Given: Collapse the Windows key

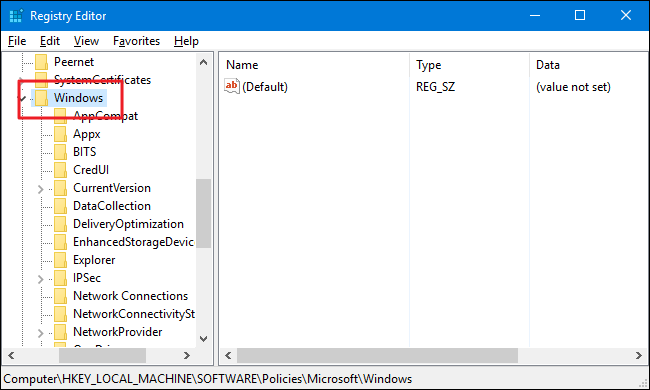Looking at the screenshot, I should [x=22, y=98].
